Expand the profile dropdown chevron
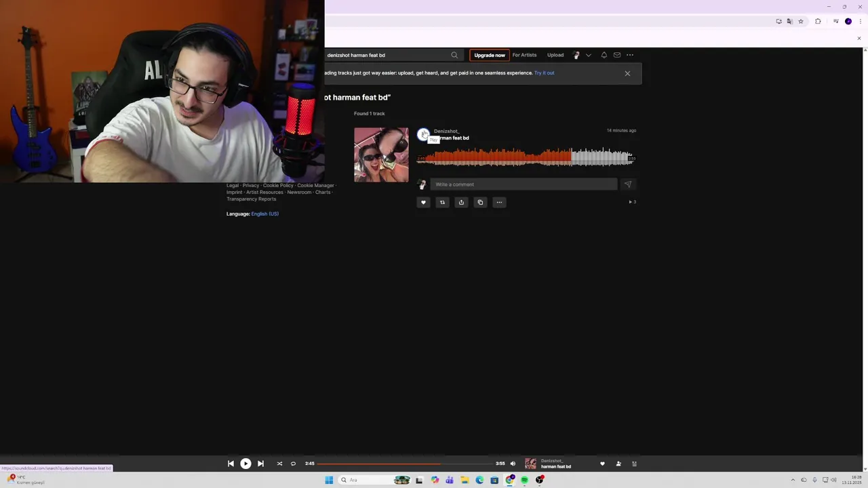The height and width of the screenshot is (488, 868). coord(588,55)
